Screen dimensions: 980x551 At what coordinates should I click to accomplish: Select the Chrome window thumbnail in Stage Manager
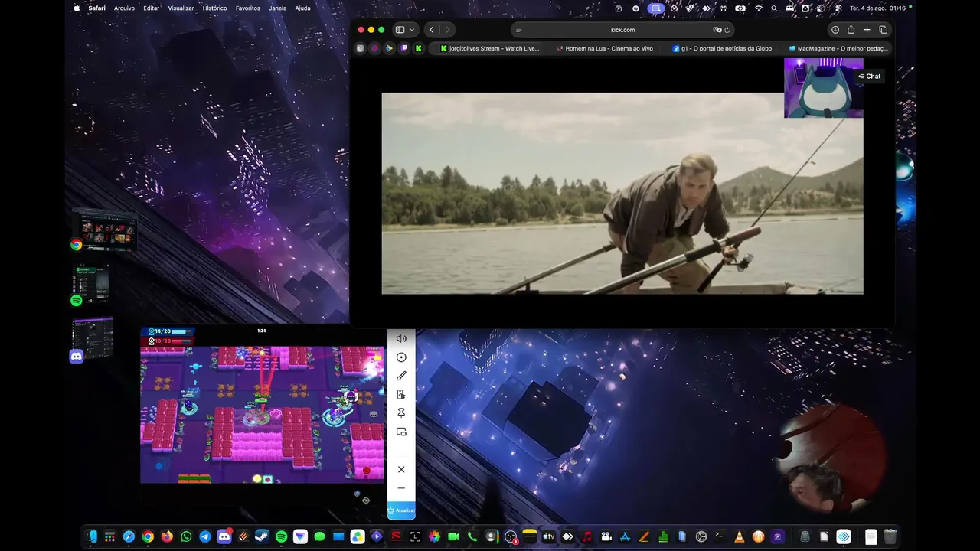coord(105,230)
